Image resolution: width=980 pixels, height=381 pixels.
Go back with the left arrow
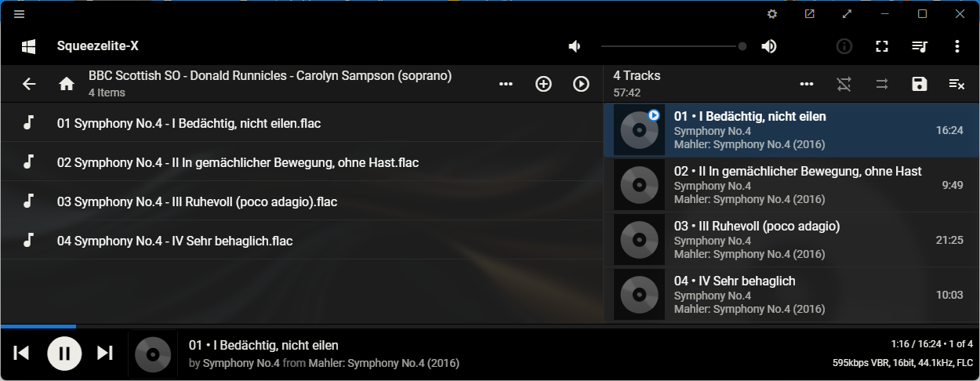coord(29,84)
